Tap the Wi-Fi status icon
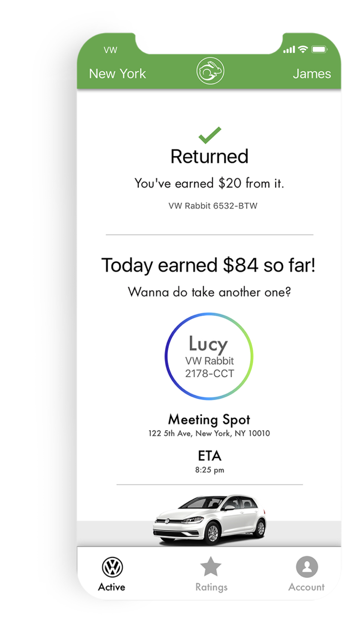The width and height of the screenshot is (364, 638). pyautogui.click(x=303, y=50)
